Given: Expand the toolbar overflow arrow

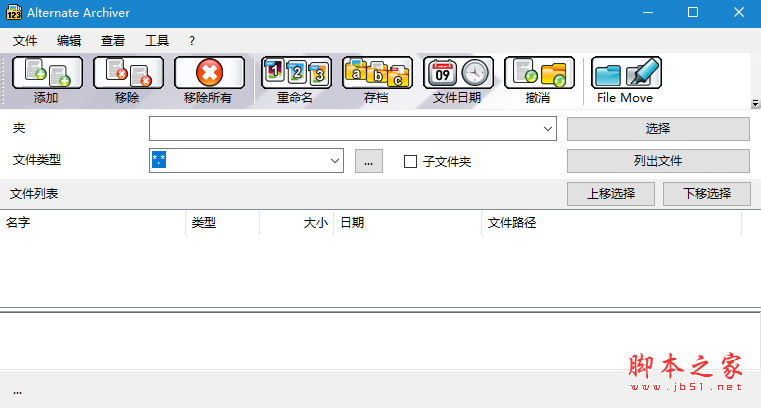Looking at the screenshot, I should click(755, 103).
